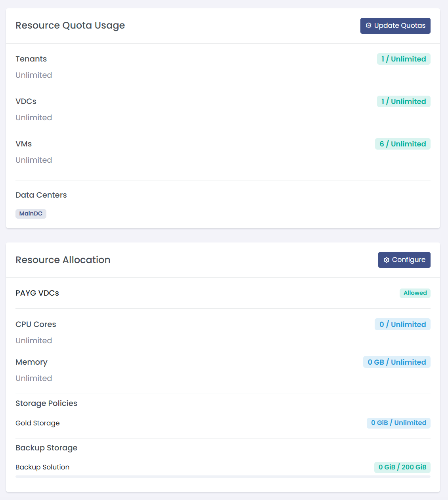Toggle the Allowed status for PAYG VDCs
Viewport: 448px width, 500px height.
click(415, 293)
